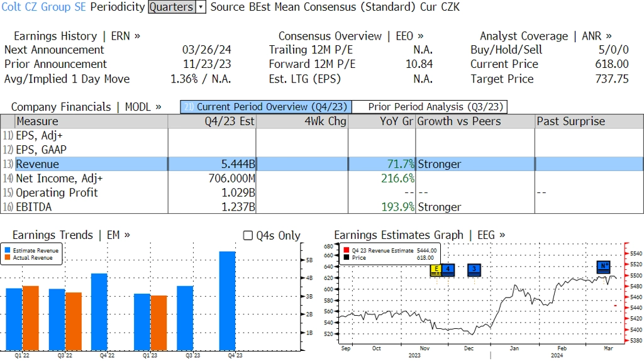Open Earnings History ERN link
Image resolution: width=644 pixels, height=361 pixels.
[77, 36]
